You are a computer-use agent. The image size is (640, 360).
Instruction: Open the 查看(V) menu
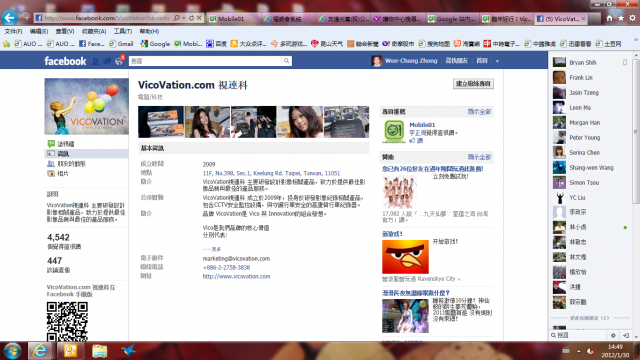point(65,31)
